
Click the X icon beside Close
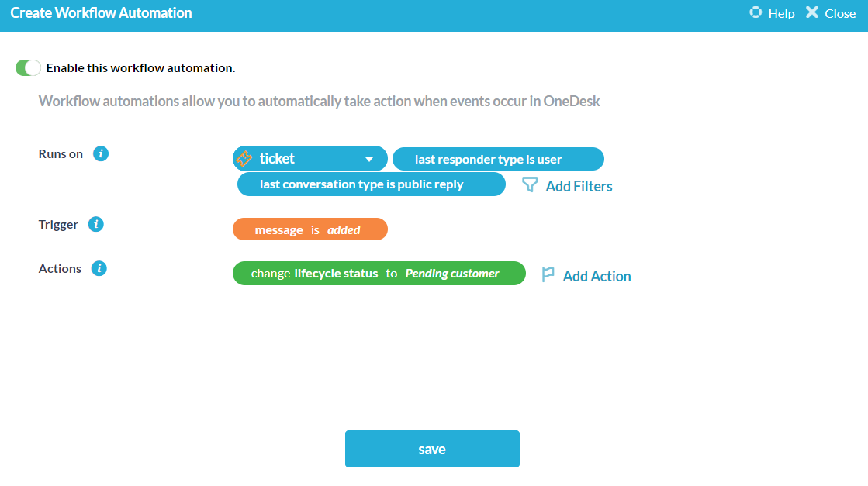click(x=812, y=12)
